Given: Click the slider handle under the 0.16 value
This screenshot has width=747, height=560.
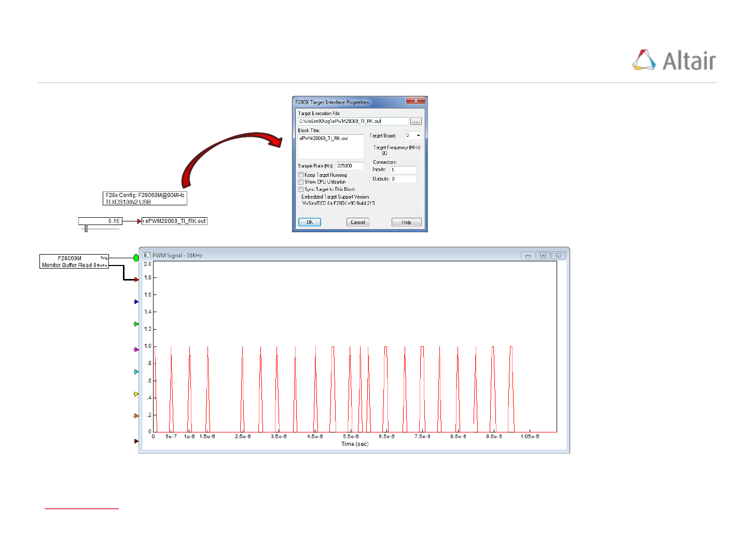Looking at the screenshot, I should pyautogui.click(x=86, y=228).
